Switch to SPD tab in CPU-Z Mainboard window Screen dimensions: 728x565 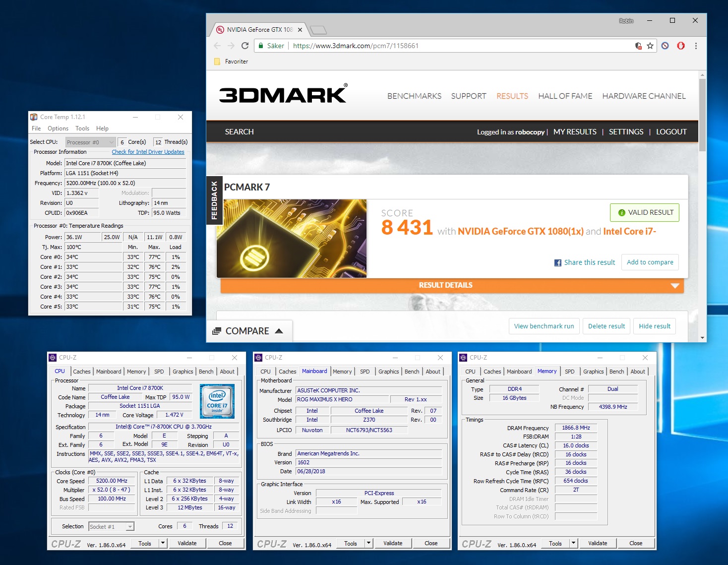pyautogui.click(x=365, y=372)
